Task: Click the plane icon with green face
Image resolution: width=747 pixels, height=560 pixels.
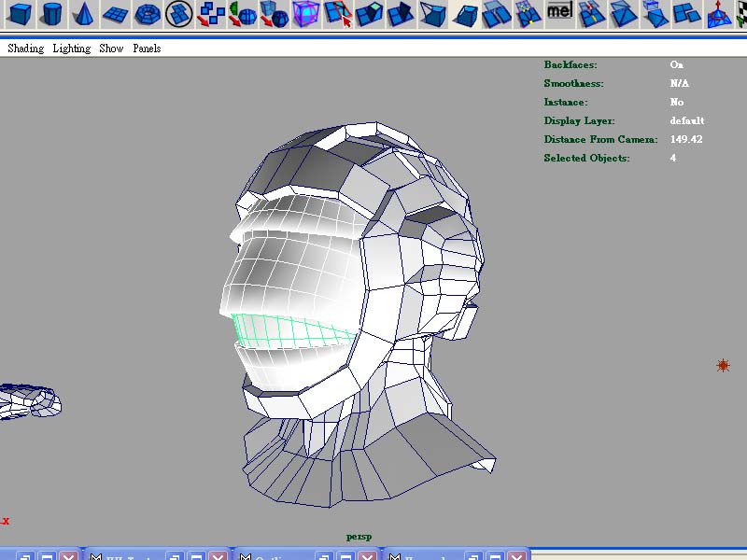Action: click(370, 14)
